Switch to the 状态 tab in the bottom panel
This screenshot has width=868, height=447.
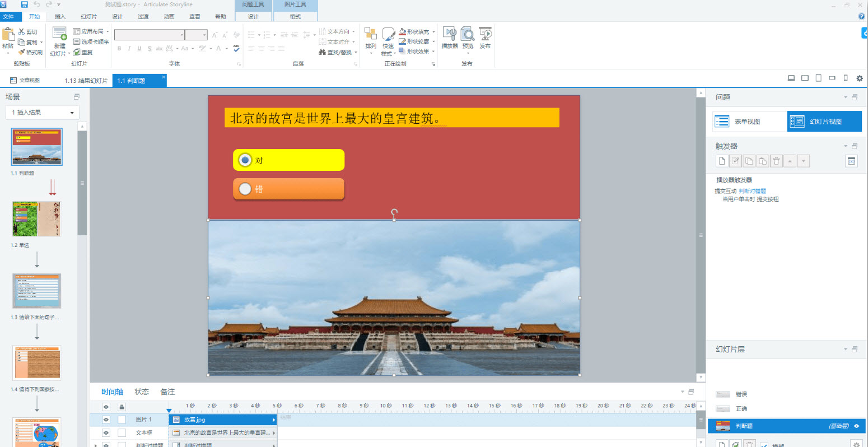tap(142, 392)
